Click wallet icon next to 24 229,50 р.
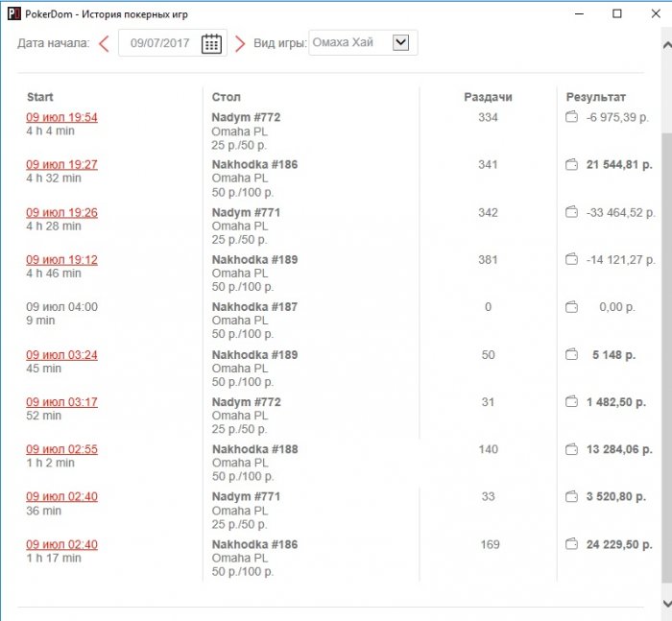Screen dimensions: 672x621 click(x=571, y=544)
